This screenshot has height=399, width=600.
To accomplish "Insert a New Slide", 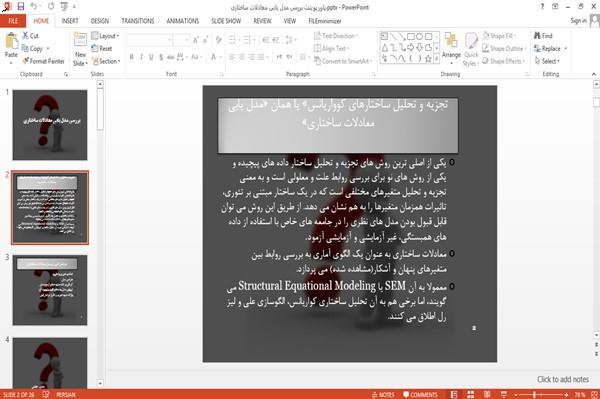I will pyautogui.click(x=80, y=50).
